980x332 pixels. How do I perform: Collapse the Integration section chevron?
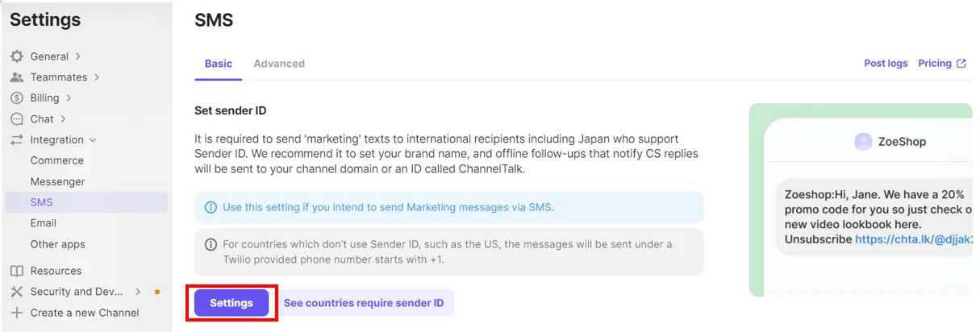click(x=93, y=140)
